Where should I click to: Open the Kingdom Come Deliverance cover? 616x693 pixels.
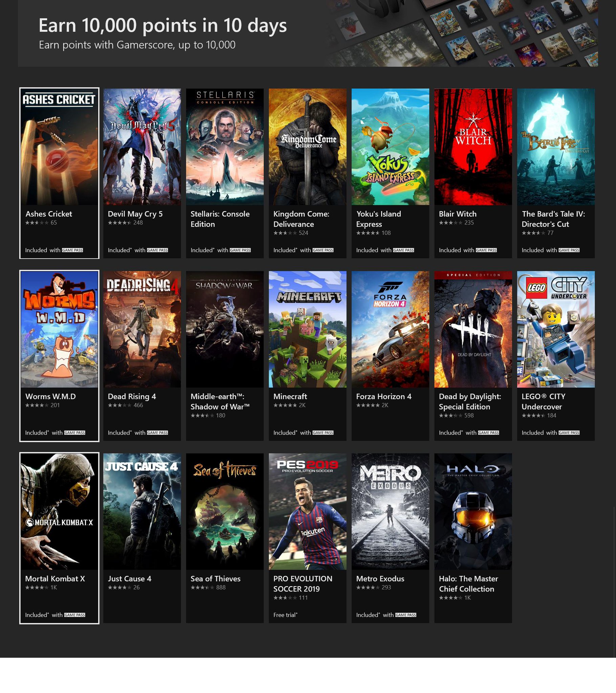coord(308,147)
